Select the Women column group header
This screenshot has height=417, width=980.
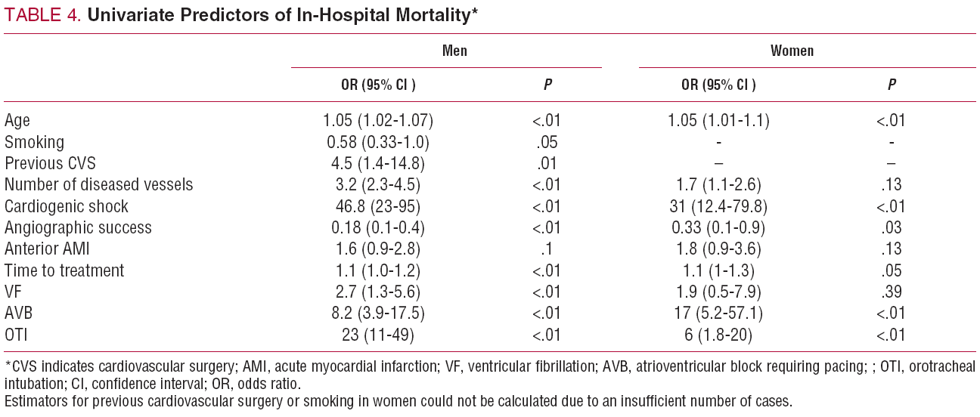[792, 51]
